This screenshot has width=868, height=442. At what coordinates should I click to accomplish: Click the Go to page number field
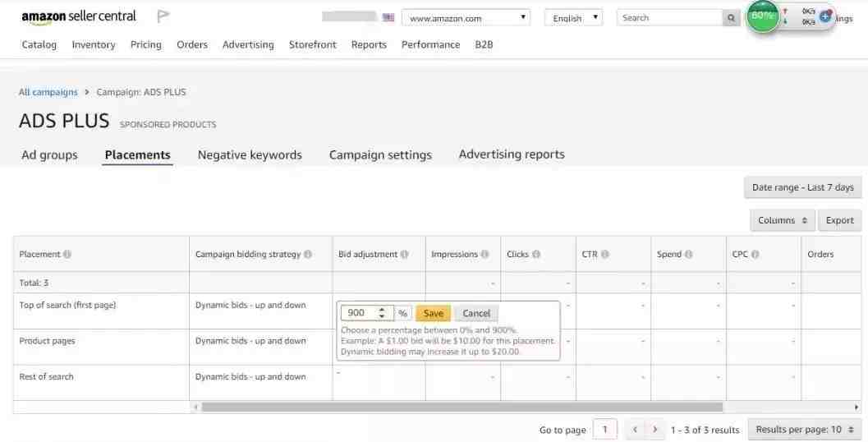pyautogui.click(x=604, y=429)
